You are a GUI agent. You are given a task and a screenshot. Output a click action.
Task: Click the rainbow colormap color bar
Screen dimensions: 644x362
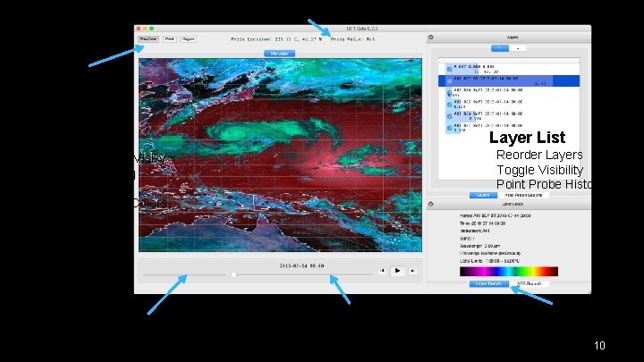pyautogui.click(x=509, y=272)
